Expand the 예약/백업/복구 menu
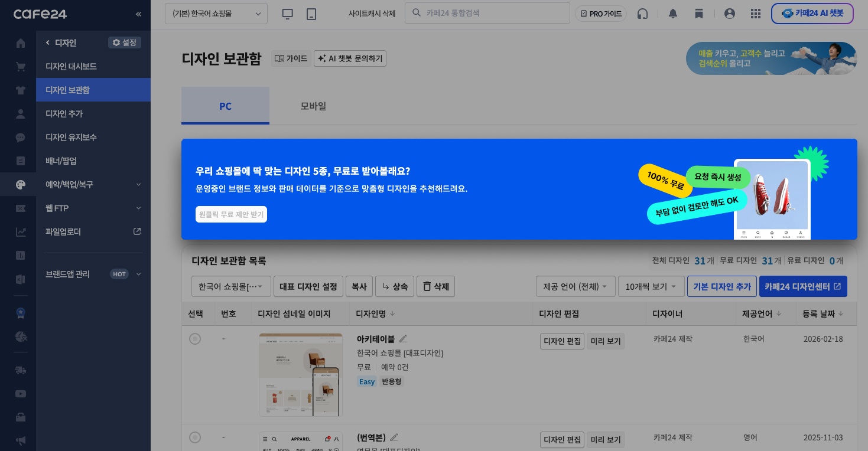The height and width of the screenshot is (451, 868). (93, 184)
